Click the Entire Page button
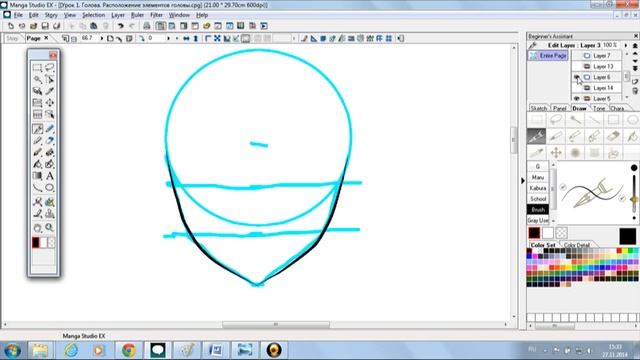This screenshot has width=640, height=360. [x=548, y=56]
